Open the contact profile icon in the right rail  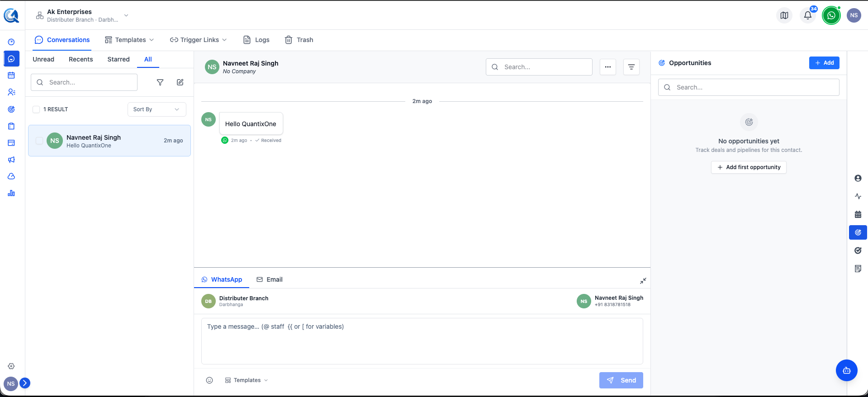(858, 178)
